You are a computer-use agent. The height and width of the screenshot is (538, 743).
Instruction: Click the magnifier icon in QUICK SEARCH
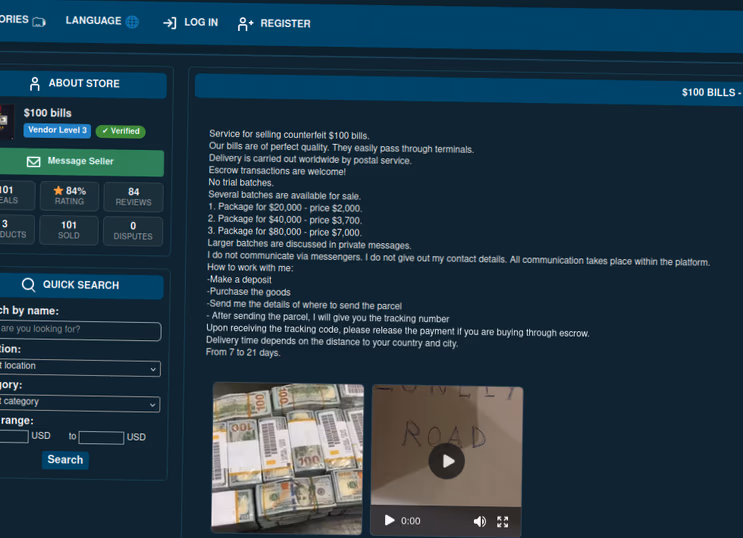(28, 284)
